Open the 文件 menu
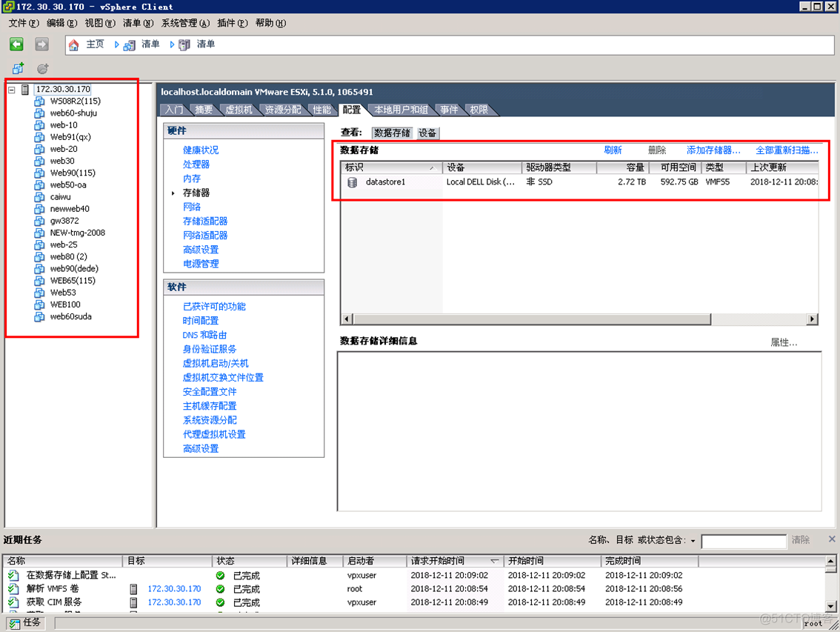 click(24, 23)
